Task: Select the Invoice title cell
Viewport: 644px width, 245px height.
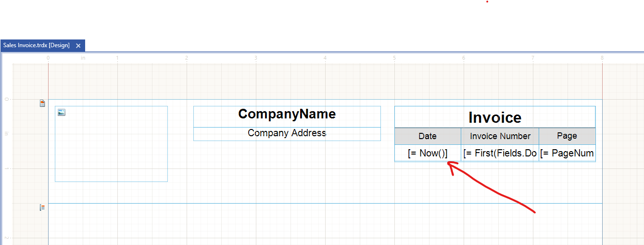Action: (494, 117)
